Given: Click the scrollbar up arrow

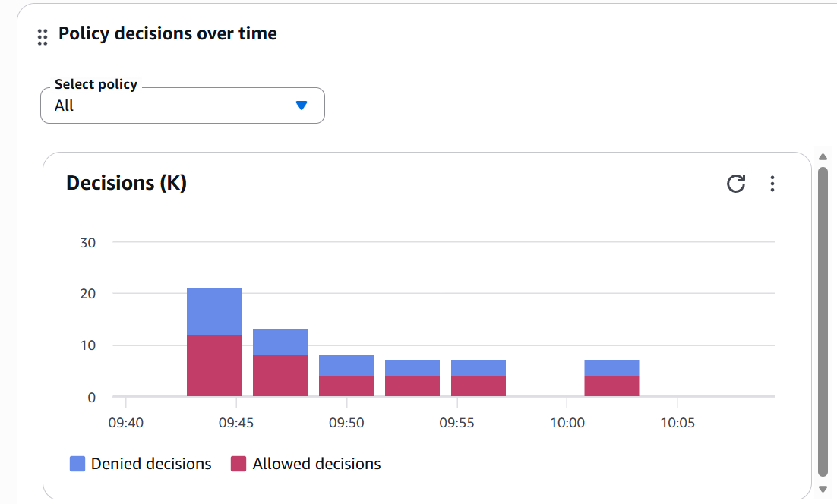Looking at the screenshot, I should tap(823, 157).
